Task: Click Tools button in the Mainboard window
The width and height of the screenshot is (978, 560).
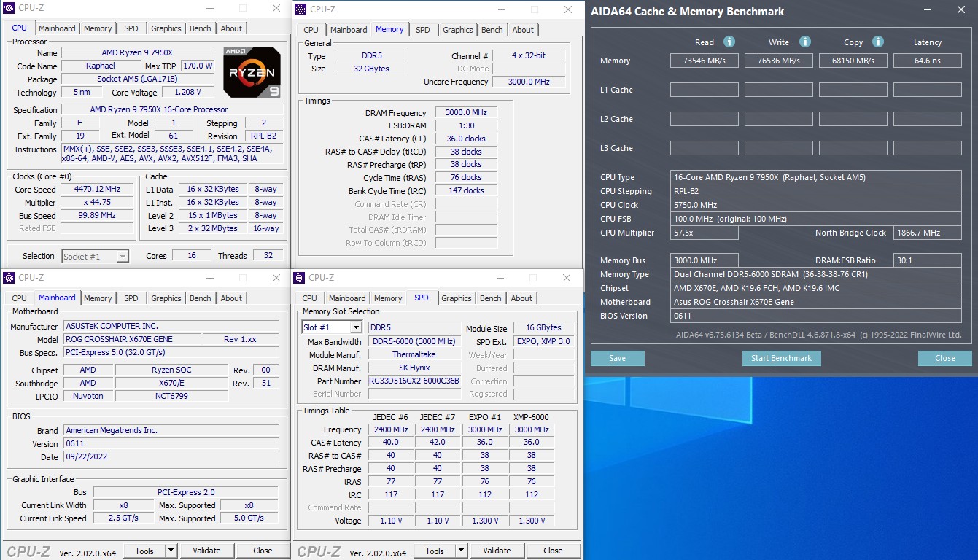Action: coord(144,551)
